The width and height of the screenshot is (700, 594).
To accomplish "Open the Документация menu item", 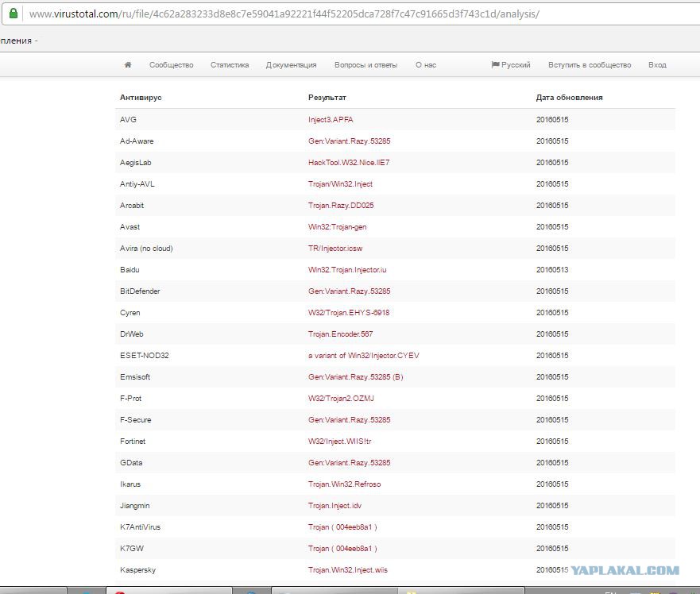I will click(x=291, y=64).
